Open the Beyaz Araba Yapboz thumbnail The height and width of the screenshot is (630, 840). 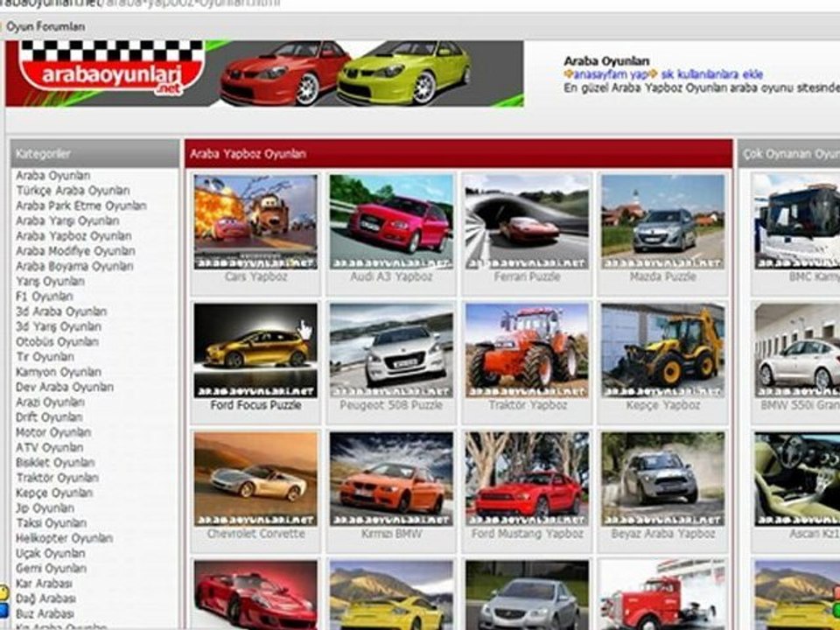662,479
